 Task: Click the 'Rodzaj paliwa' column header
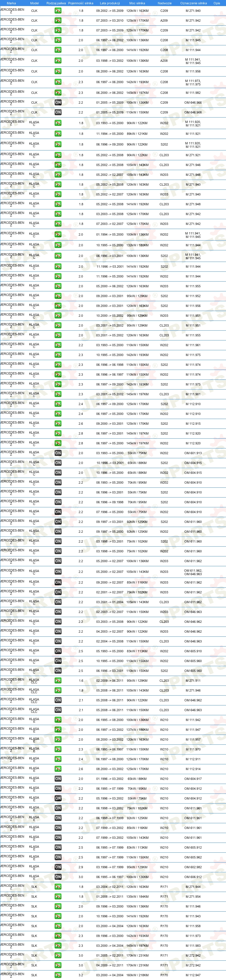(x=56, y=3)
